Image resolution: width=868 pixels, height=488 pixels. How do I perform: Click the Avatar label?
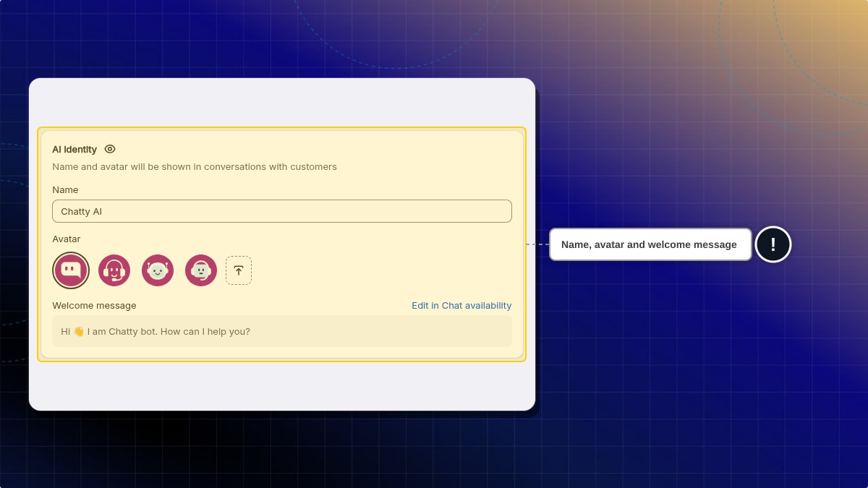tap(67, 239)
